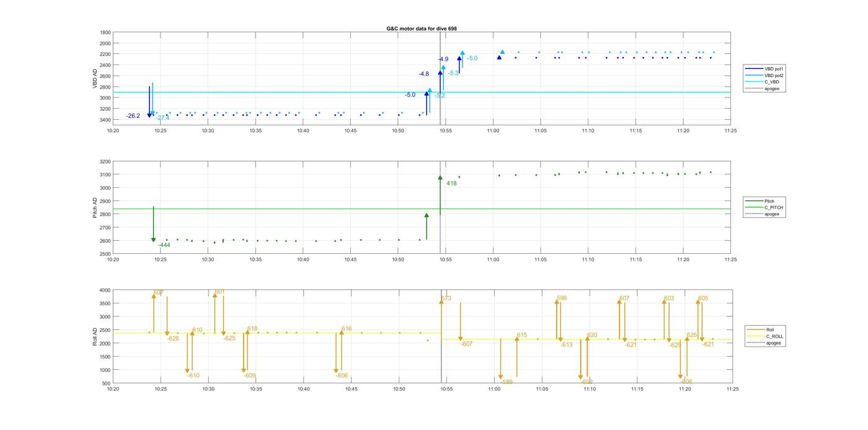Click the '-5.3' VBD data label
Screen dimensions: 868x430
453,73
